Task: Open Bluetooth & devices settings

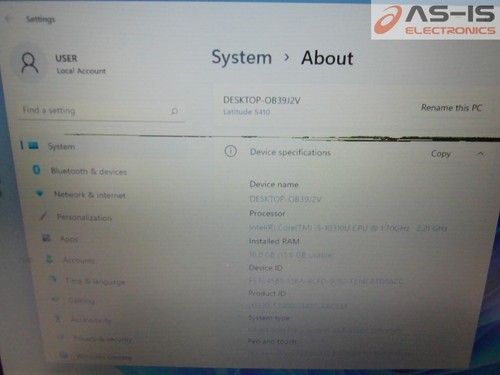Action: [89, 171]
